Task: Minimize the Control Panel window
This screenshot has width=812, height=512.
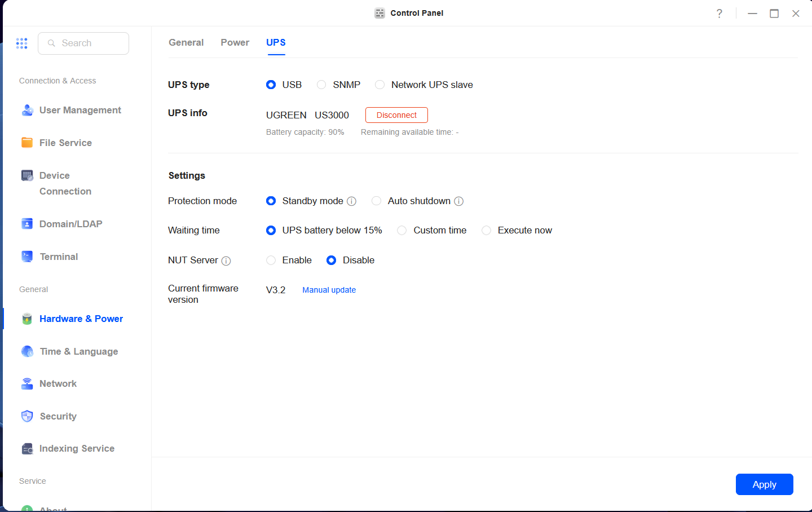Action: pyautogui.click(x=752, y=13)
